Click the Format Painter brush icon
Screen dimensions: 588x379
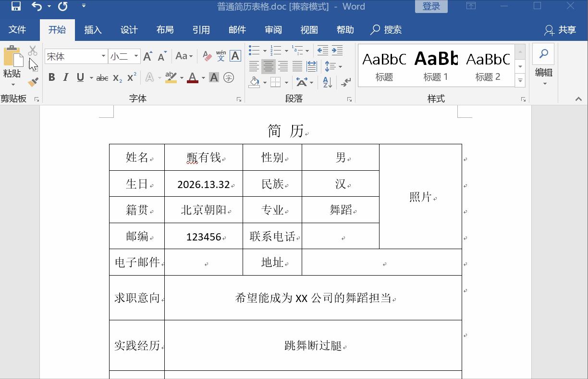[x=32, y=82]
